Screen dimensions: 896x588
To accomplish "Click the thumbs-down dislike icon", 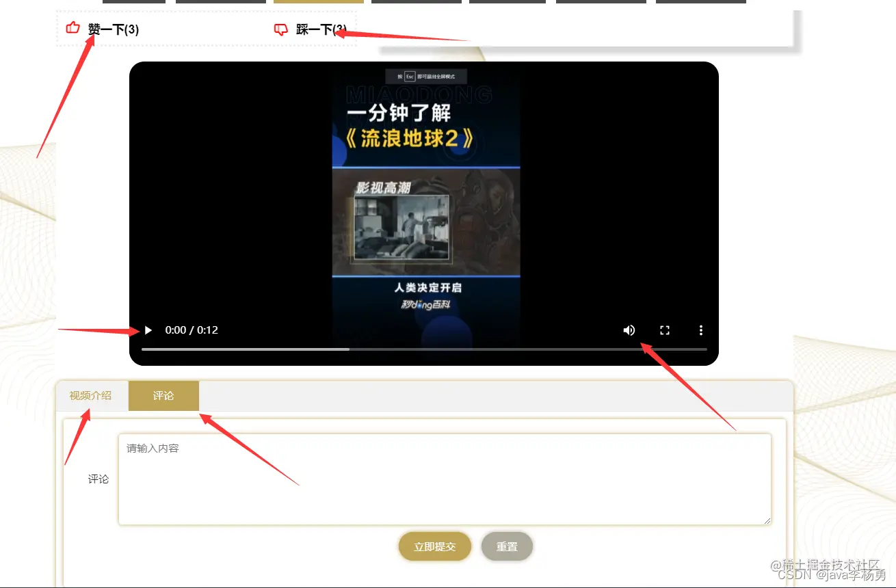I will [280, 29].
